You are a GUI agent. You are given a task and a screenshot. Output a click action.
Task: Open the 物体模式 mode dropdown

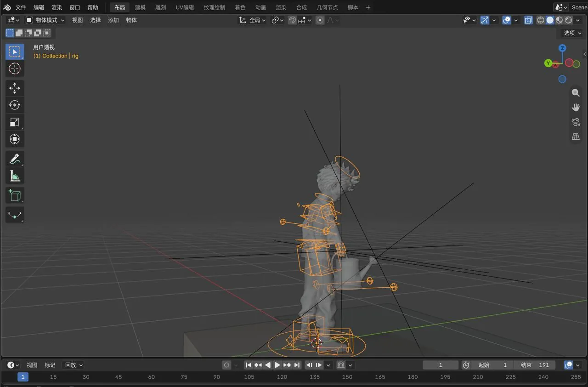45,20
